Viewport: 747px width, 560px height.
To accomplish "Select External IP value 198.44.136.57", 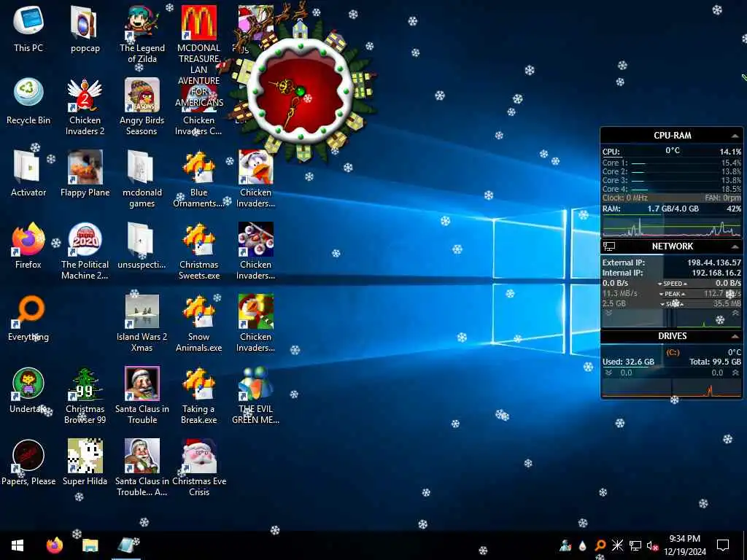I will pyautogui.click(x=713, y=262).
